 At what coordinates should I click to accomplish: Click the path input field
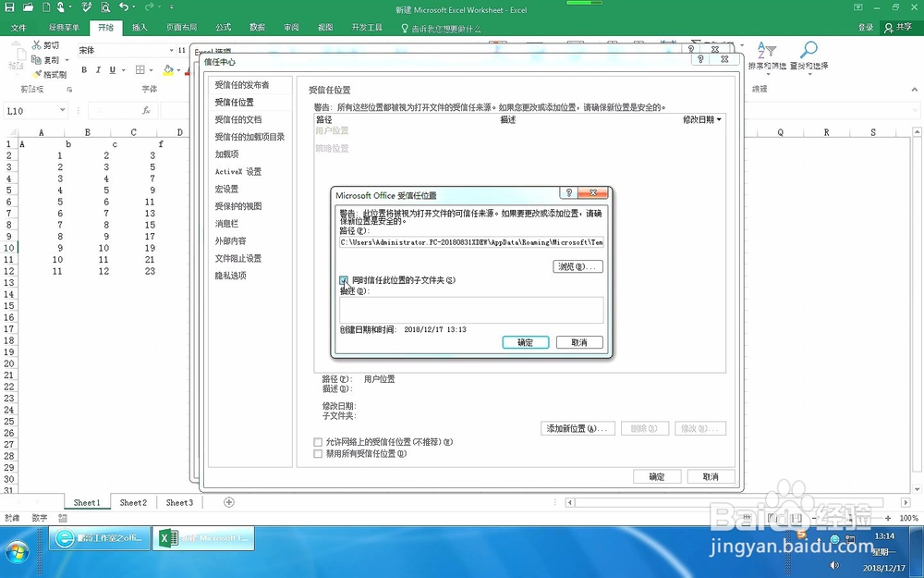pos(471,241)
